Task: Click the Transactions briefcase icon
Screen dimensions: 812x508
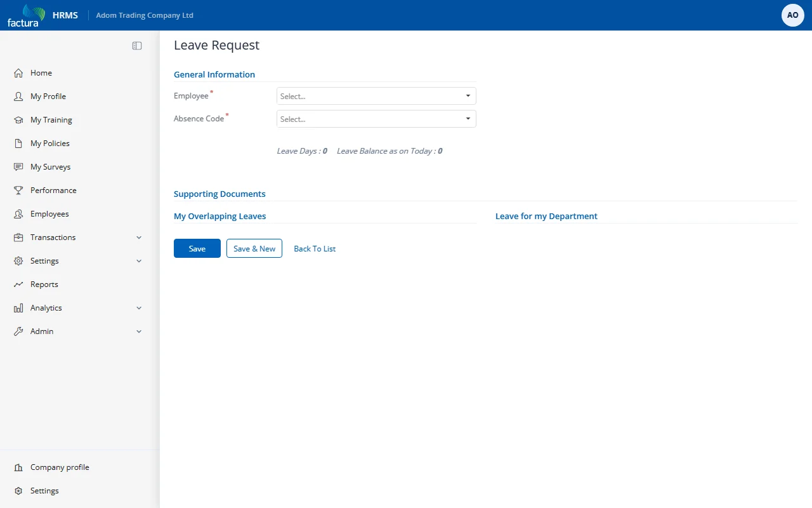Action: [18, 237]
